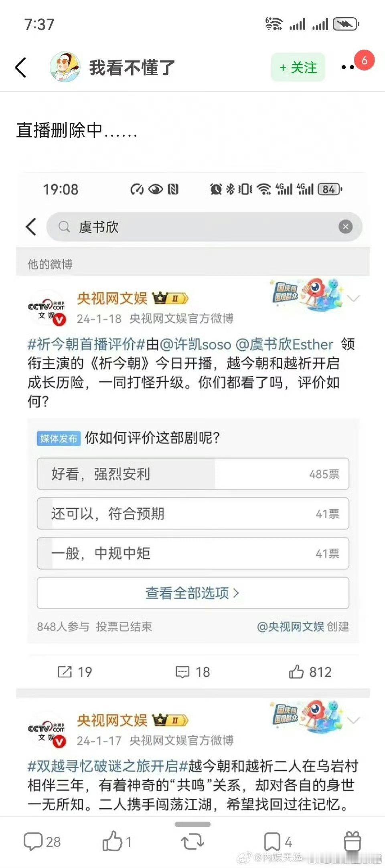Tap the gift icon in bottom bar

coord(353,841)
